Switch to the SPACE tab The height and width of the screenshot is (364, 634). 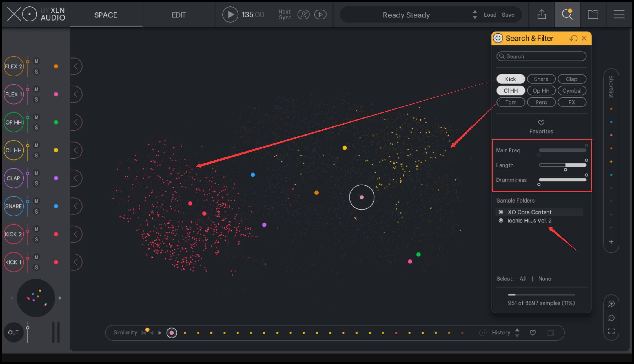point(106,15)
